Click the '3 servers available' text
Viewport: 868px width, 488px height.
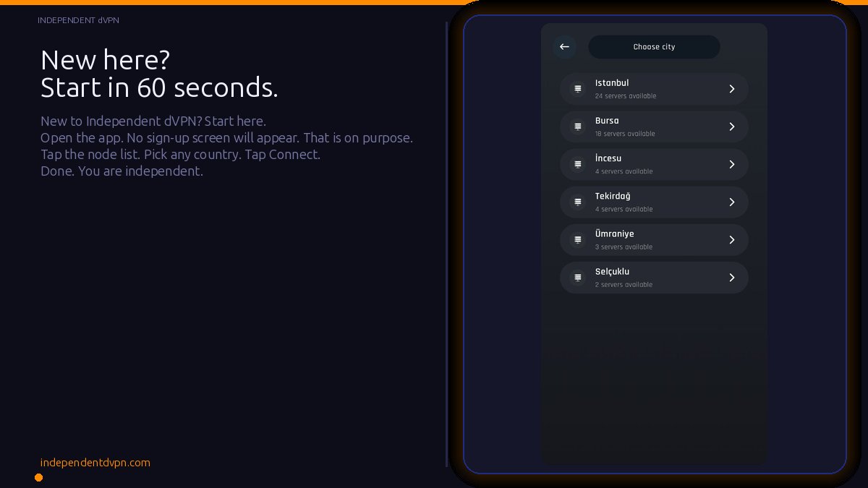(624, 247)
